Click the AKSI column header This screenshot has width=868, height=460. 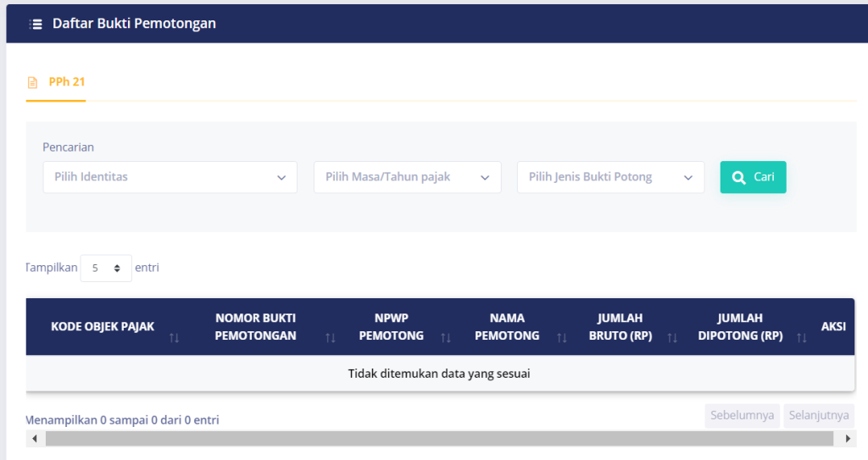click(832, 326)
